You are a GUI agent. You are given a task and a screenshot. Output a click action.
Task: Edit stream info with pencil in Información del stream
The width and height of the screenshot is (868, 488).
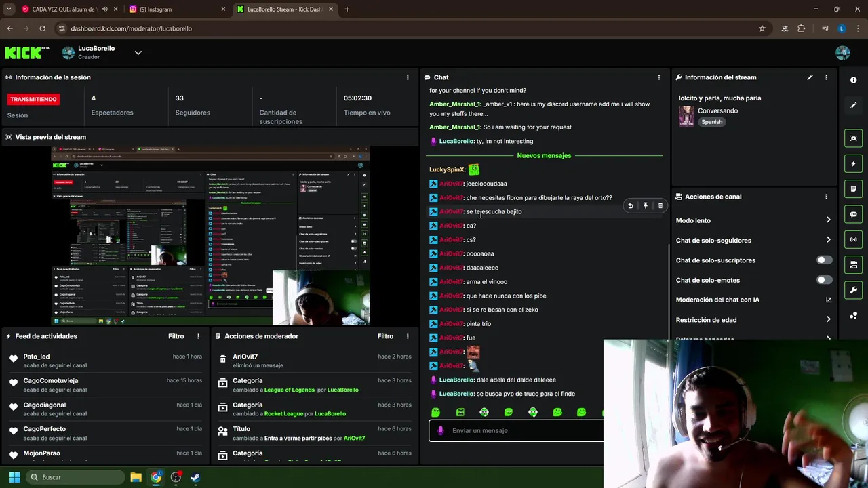[x=810, y=77]
